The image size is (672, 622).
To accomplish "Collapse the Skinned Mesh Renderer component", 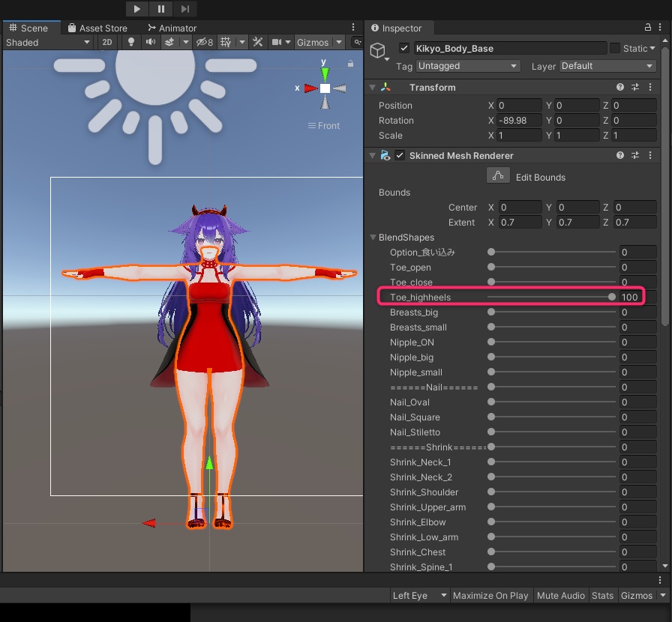I will tap(373, 156).
